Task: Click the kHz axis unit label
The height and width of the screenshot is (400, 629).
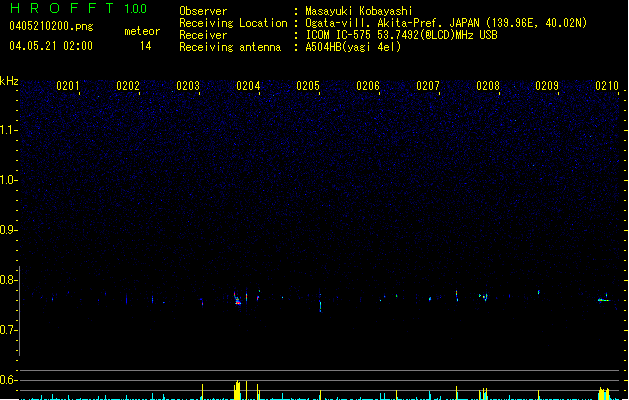Action: (9, 81)
